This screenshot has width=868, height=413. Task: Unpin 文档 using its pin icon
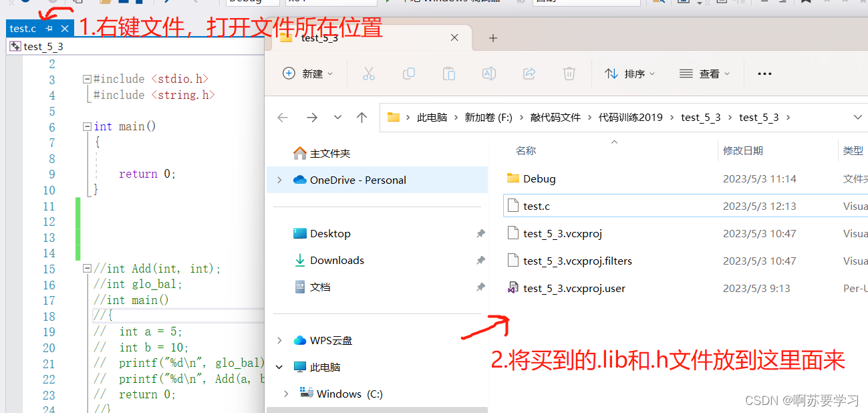480,287
